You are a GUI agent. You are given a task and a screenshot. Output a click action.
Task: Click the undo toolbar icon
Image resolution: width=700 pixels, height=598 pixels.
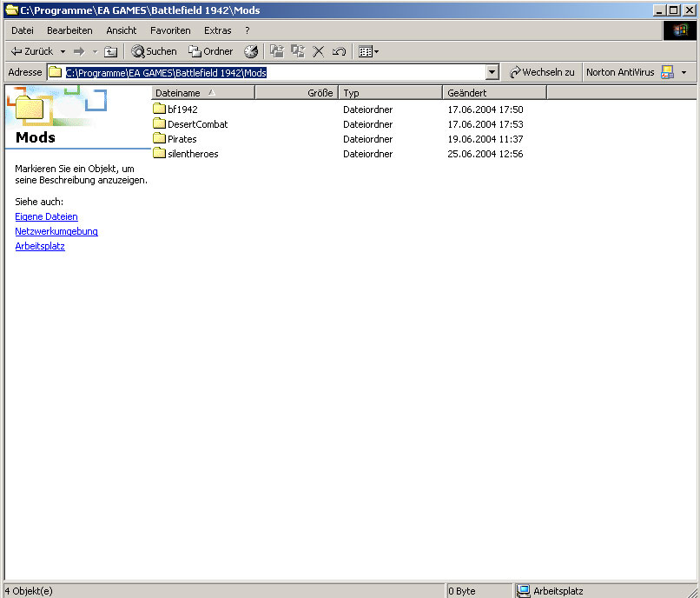pyautogui.click(x=339, y=51)
